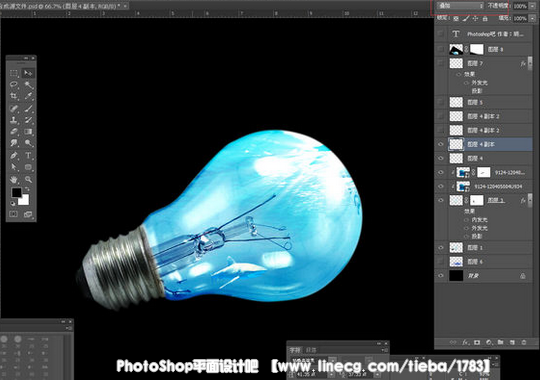The image size is (540, 383).
Task: Select the Pen tool
Action: [x=14, y=155]
